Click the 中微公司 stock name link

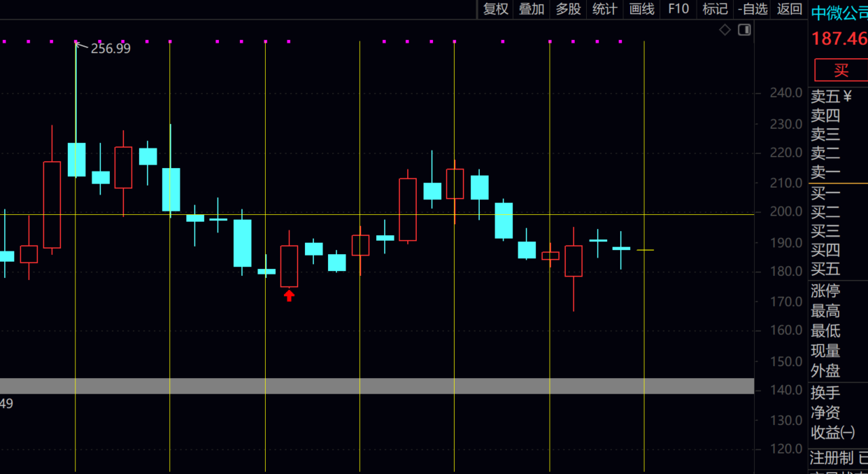click(839, 13)
